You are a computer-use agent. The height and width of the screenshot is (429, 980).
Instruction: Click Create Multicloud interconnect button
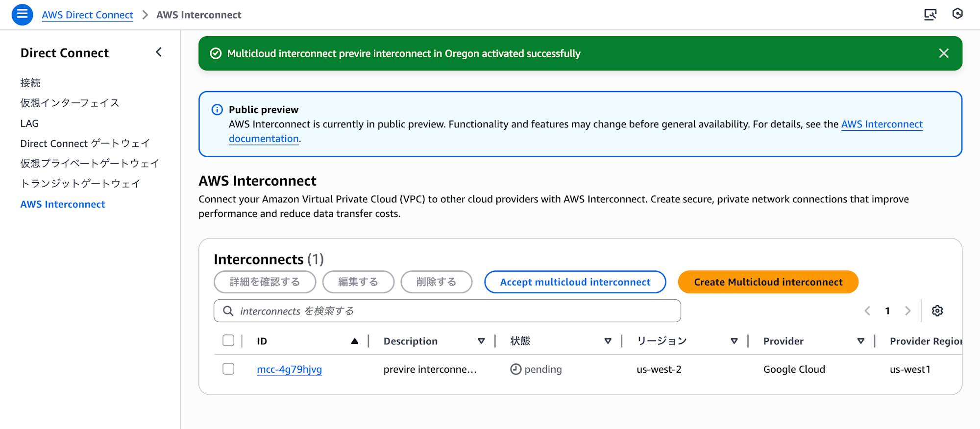coord(768,282)
